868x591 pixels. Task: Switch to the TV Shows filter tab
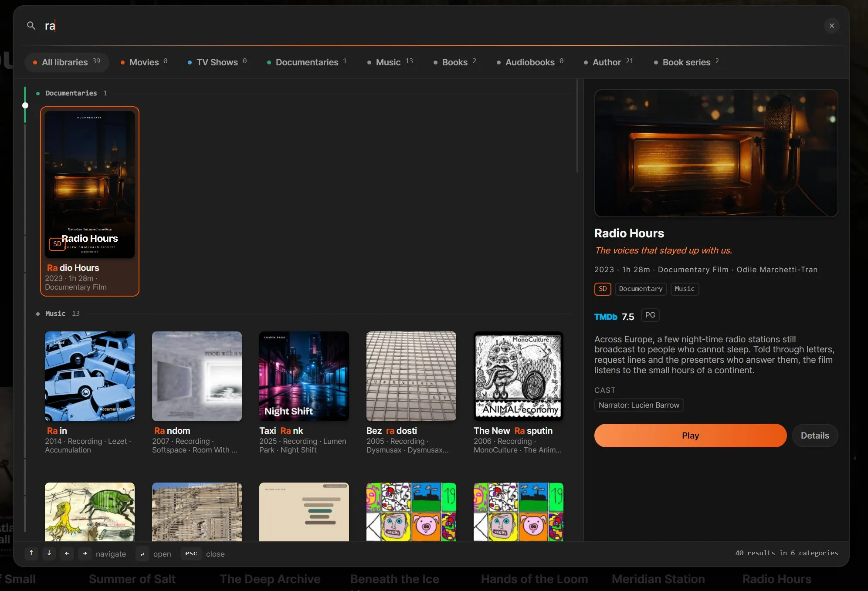[217, 62]
